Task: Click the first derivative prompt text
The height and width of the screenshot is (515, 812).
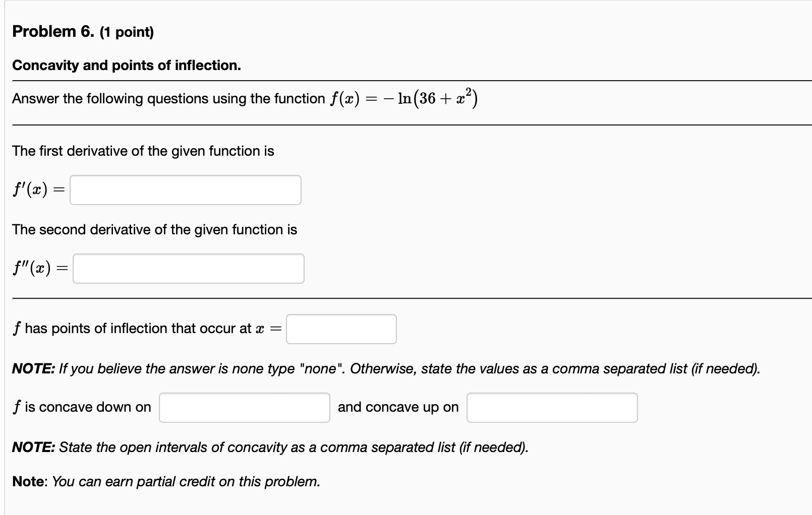Action: [143, 151]
